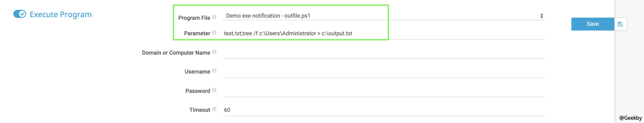Focus the Username input field

[x=383, y=72]
